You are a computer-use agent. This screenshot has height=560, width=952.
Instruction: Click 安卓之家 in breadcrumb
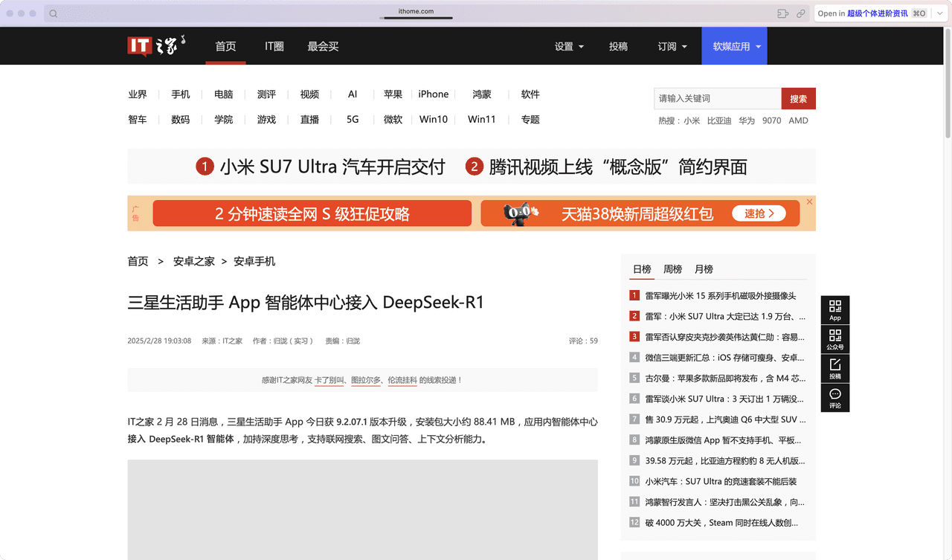click(x=194, y=261)
